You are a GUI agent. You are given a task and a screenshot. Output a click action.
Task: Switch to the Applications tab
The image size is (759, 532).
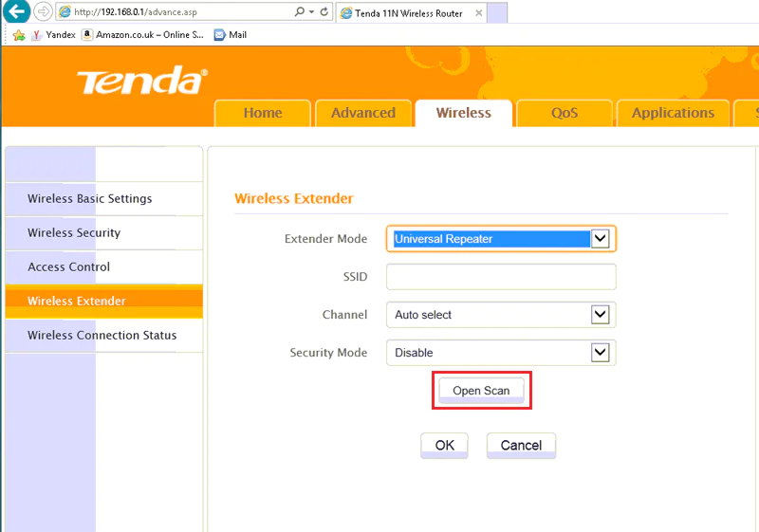click(673, 113)
